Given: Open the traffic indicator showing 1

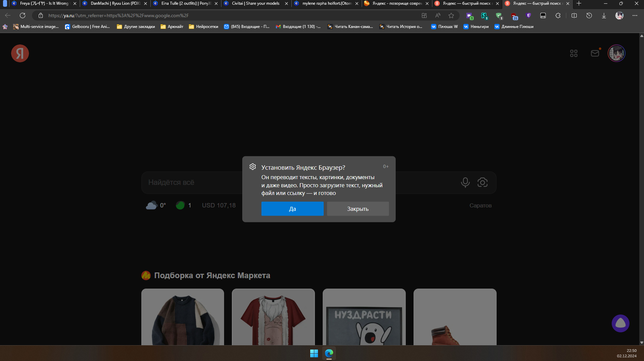Looking at the screenshot, I should pos(184,205).
